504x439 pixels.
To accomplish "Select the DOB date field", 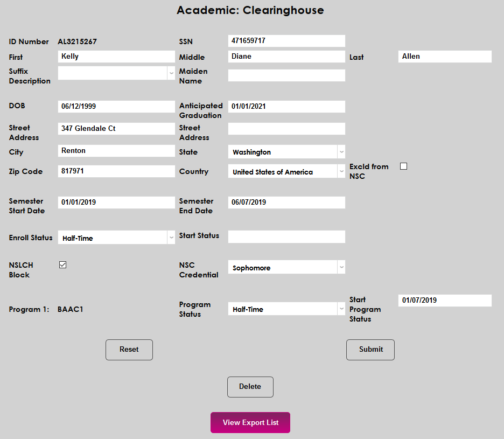I will coord(116,106).
